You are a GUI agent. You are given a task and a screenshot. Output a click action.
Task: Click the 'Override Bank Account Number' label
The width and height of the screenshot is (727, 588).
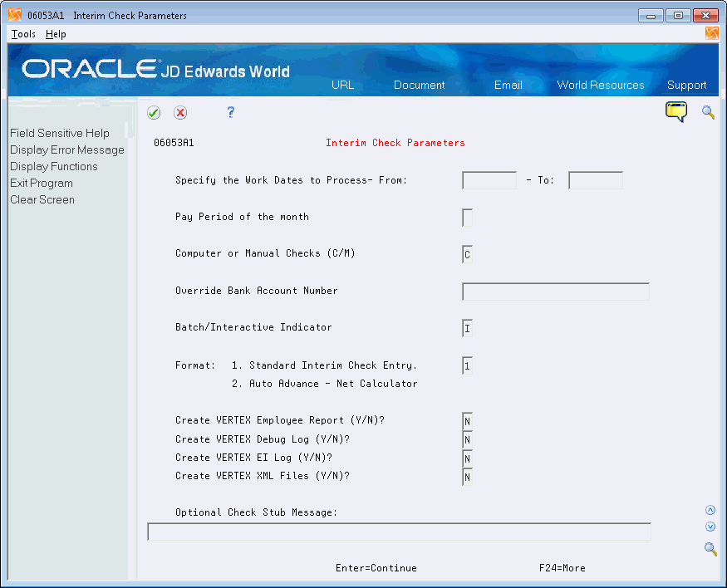(x=257, y=291)
